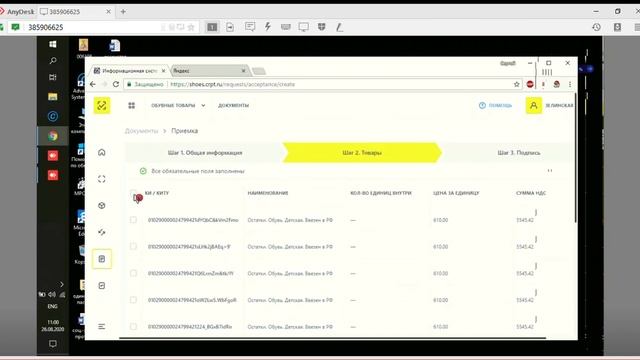Open AnyDesk keyboard settings icon
The width and height of the screenshot is (640, 360).
286,27
